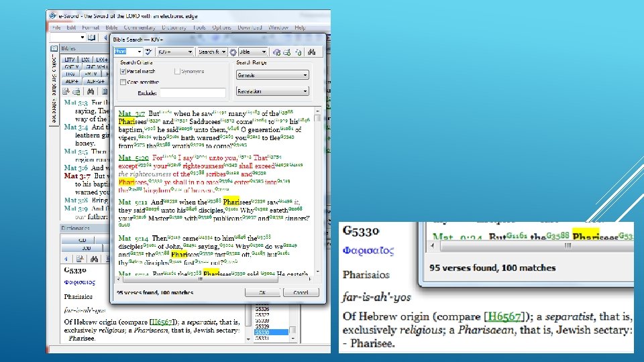Open the Search for dropdown
Screen dimensions: 644x362
point(223,52)
